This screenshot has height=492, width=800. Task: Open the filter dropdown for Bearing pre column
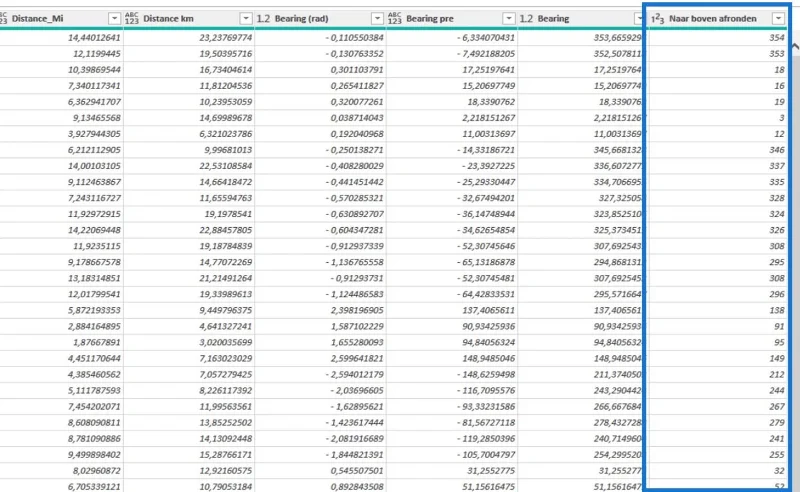509,18
